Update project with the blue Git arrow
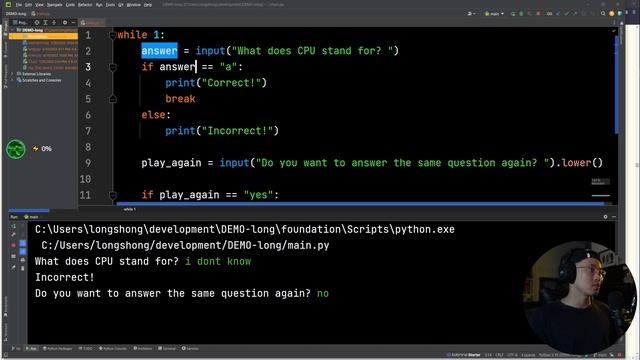 click(x=558, y=14)
